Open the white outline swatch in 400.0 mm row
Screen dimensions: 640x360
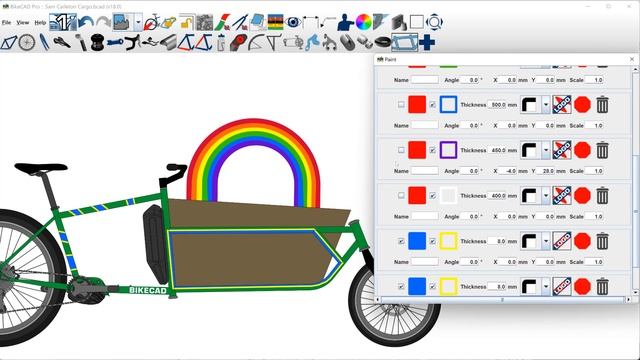(x=448, y=196)
